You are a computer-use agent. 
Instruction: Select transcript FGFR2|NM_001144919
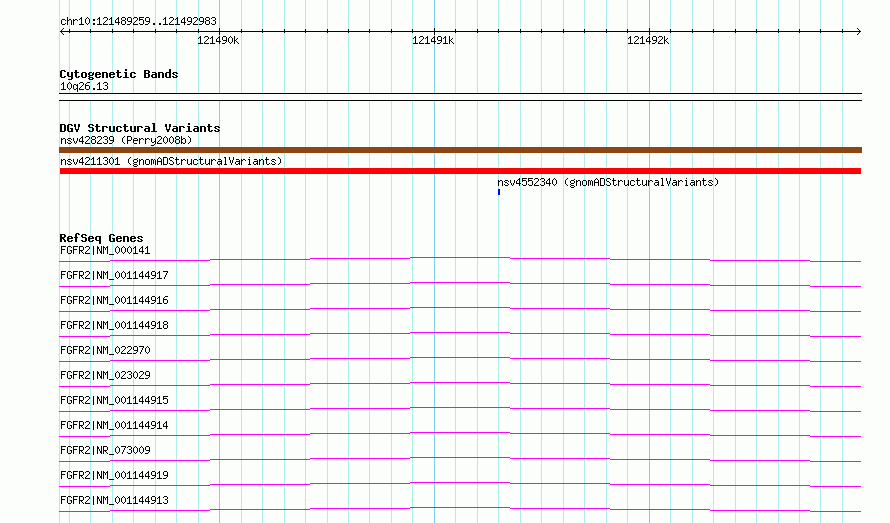[114, 475]
